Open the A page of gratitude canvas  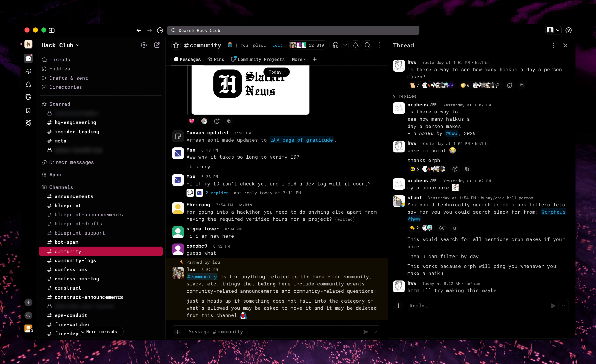[301, 140]
